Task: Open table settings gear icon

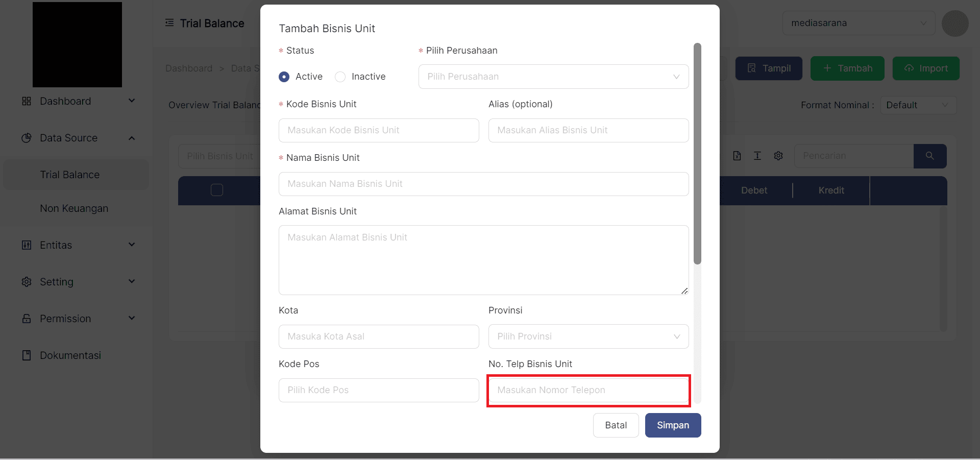Action: (778, 156)
